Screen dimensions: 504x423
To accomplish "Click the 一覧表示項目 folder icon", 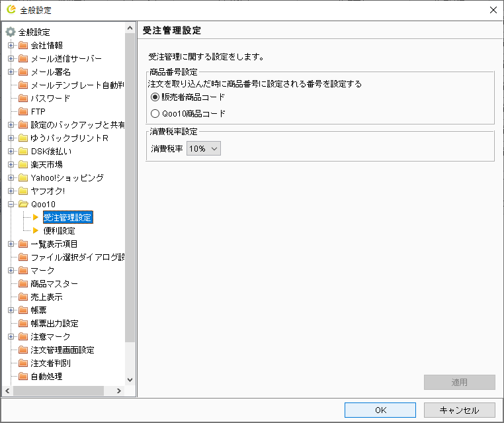I will click(x=23, y=244).
